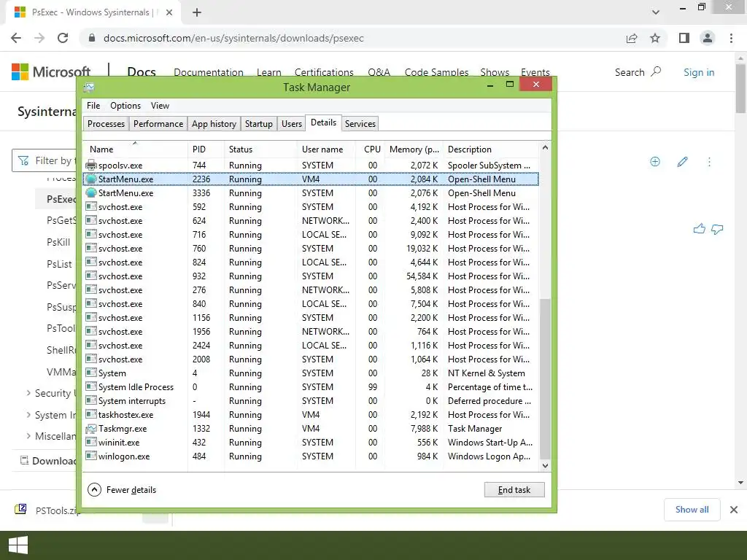Select the System interrupts row
The width and height of the screenshot is (747, 560).
[311, 401]
